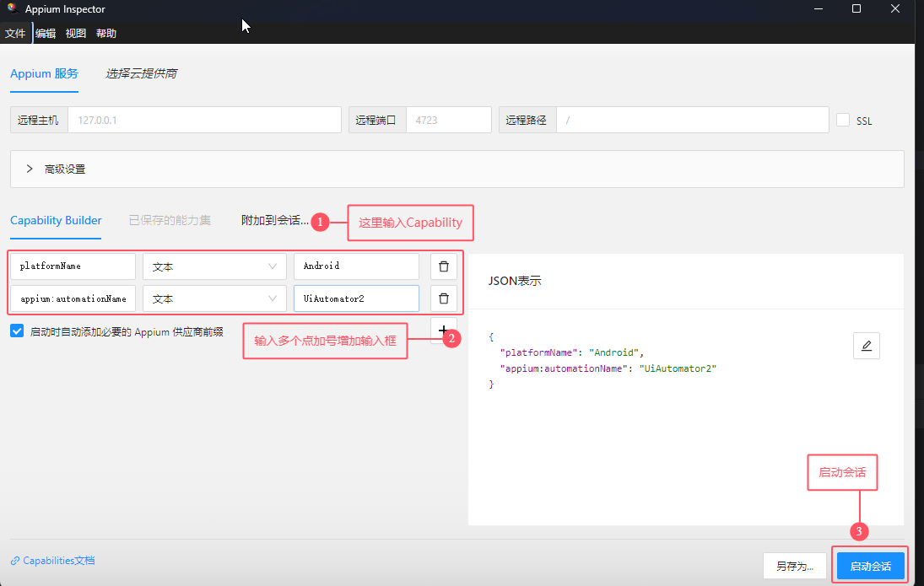Click the 远程路径 input field
The height and width of the screenshot is (586, 924).
pyautogui.click(x=693, y=120)
